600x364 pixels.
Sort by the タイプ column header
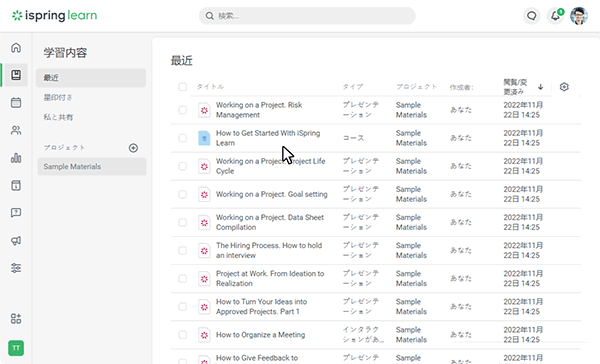tap(352, 87)
